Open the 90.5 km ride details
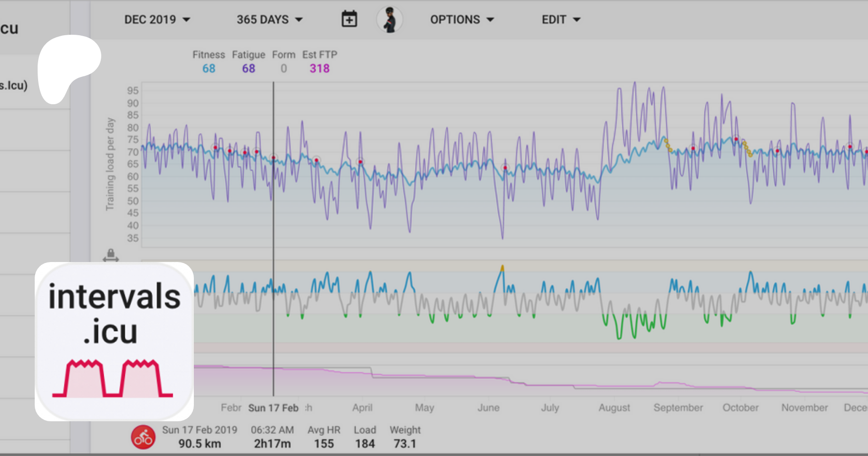 click(200, 443)
